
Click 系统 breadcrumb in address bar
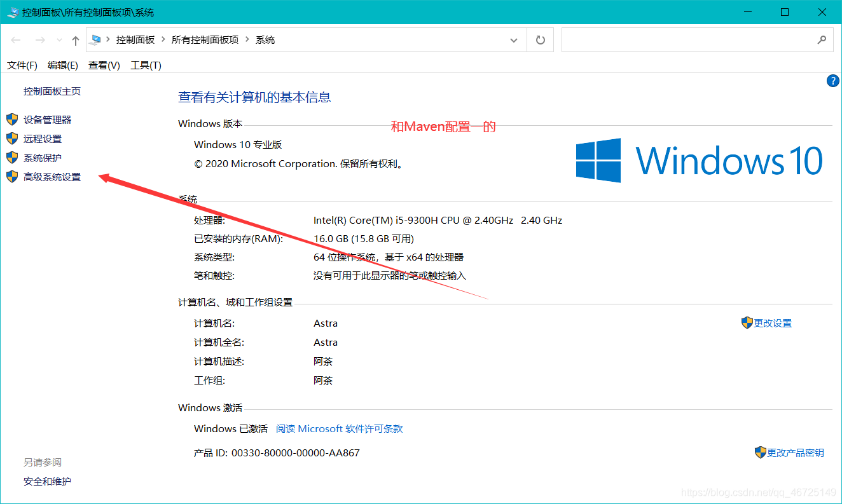(265, 39)
